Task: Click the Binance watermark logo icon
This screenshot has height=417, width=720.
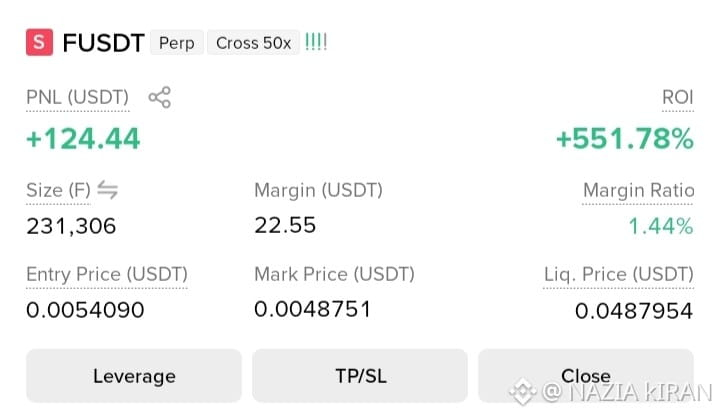Action: click(x=523, y=392)
